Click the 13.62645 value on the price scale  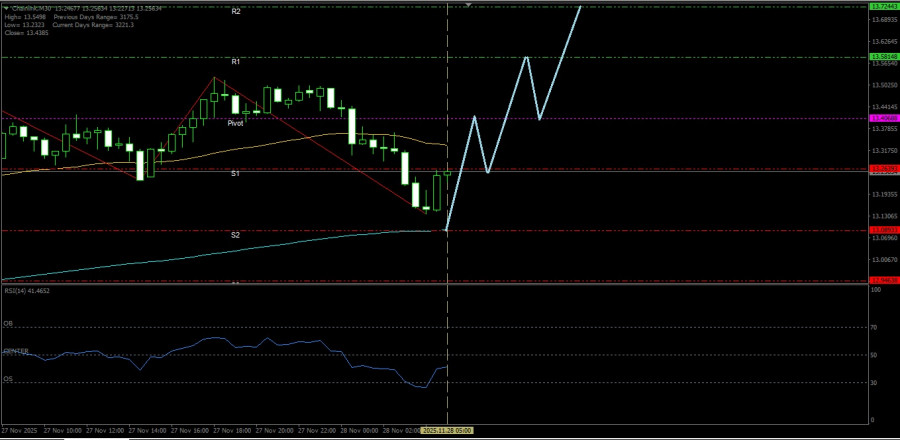click(x=884, y=42)
